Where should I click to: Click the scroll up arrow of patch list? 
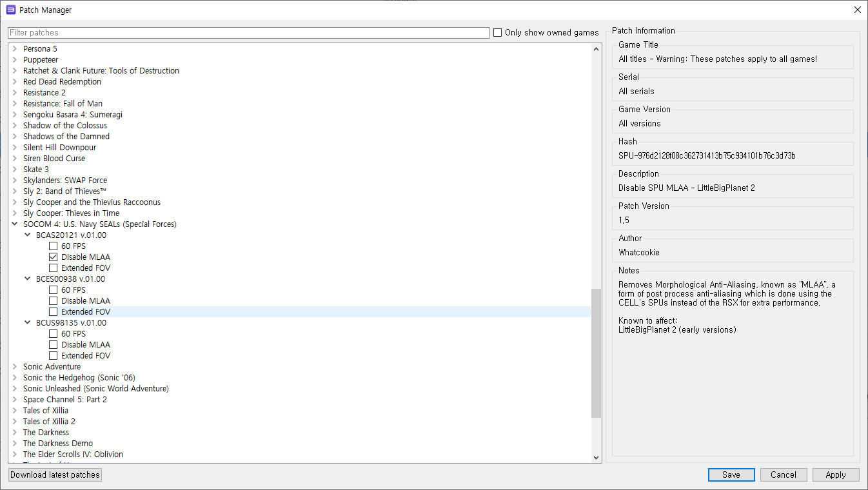[596, 49]
